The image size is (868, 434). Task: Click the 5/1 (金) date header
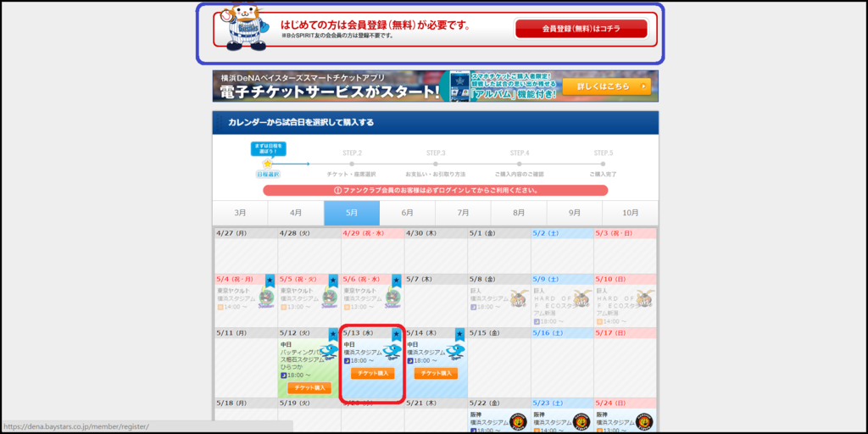(x=498, y=233)
